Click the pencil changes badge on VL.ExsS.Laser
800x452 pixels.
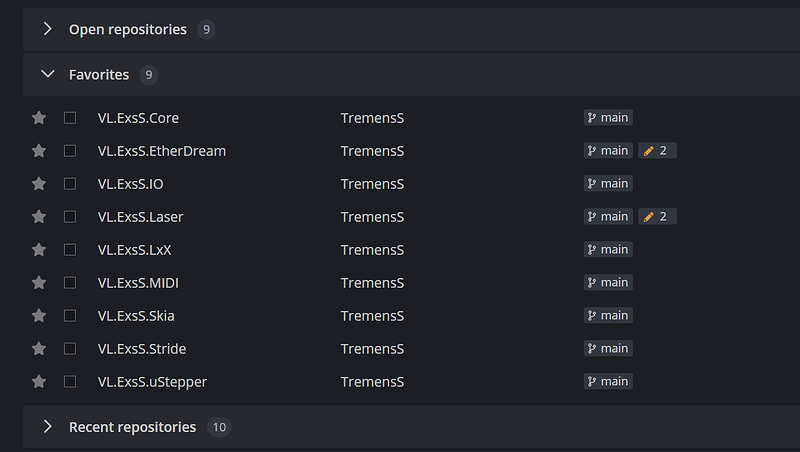point(657,216)
